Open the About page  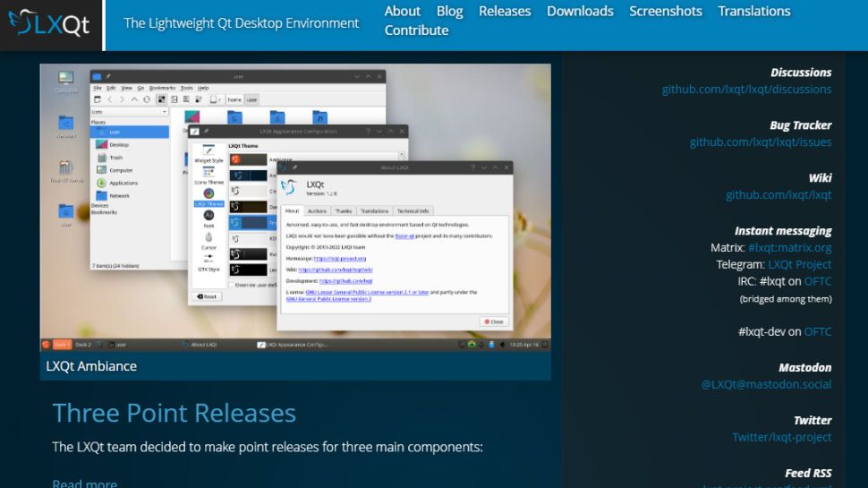[x=402, y=11]
